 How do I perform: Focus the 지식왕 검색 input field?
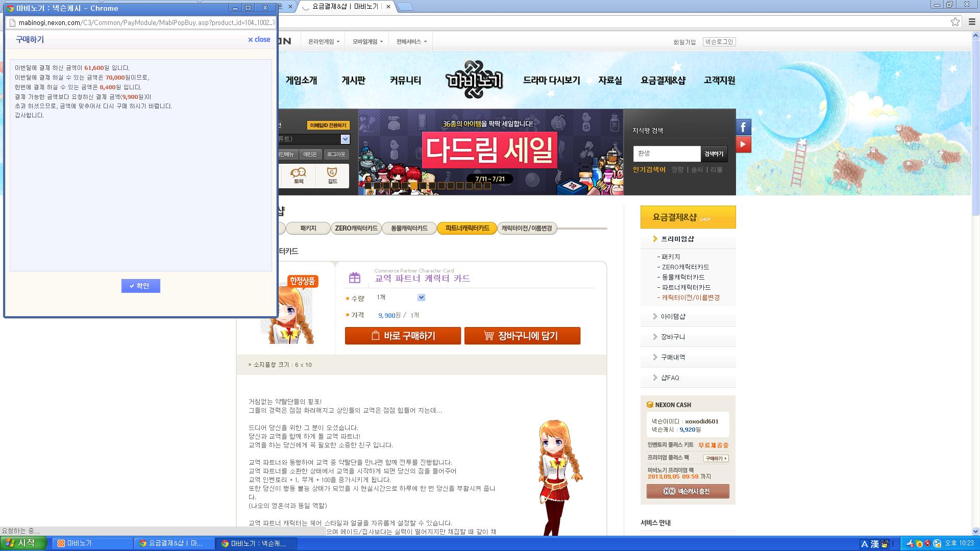point(667,154)
